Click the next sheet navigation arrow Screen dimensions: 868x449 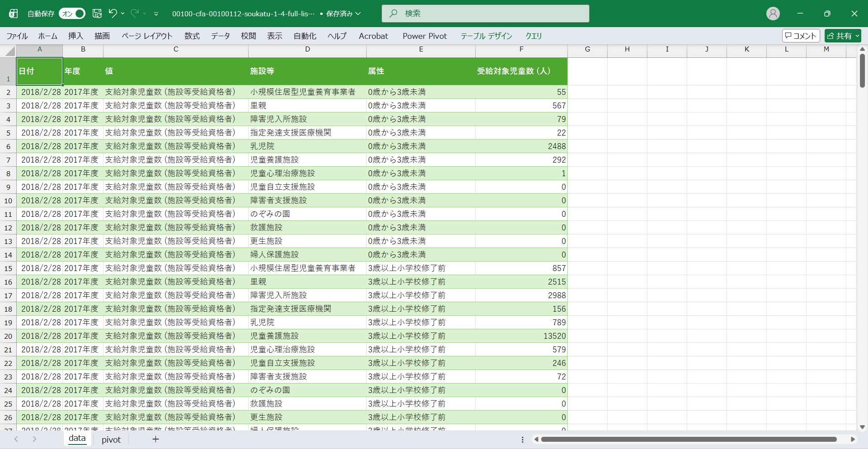coord(34,439)
